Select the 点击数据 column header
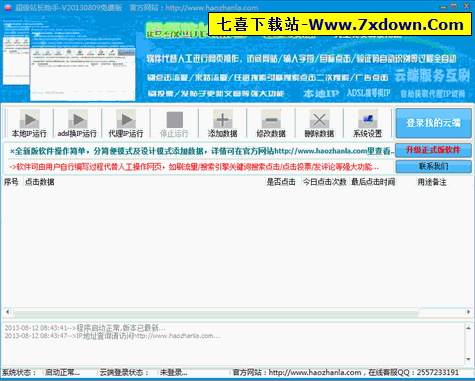 tap(40, 182)
